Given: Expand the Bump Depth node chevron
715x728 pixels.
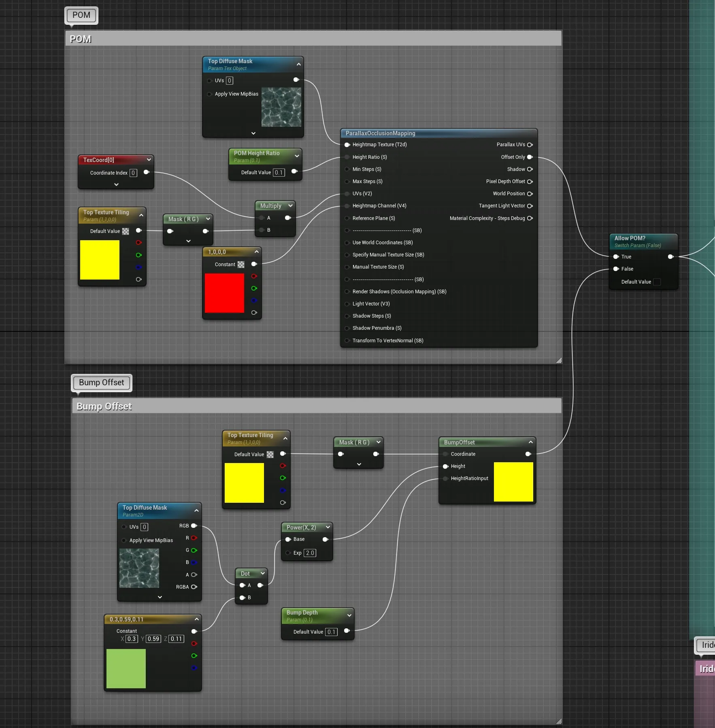Looking at the screenshot, I should (349, 615).
